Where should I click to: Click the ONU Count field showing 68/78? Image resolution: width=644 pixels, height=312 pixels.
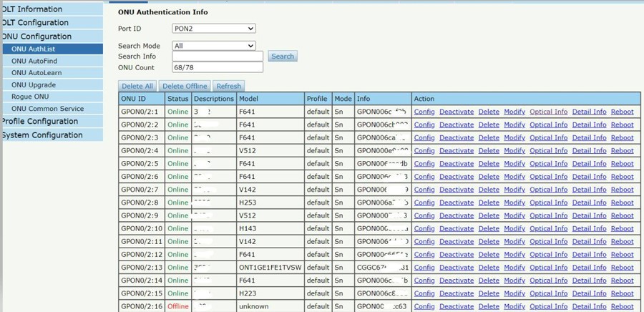tap(218, 67)
